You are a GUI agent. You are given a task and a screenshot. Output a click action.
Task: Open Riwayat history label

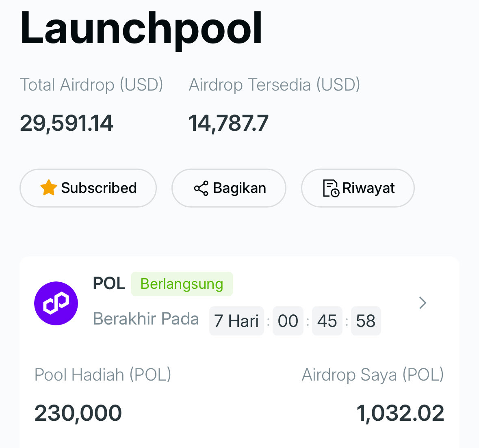tap(368, 188)
